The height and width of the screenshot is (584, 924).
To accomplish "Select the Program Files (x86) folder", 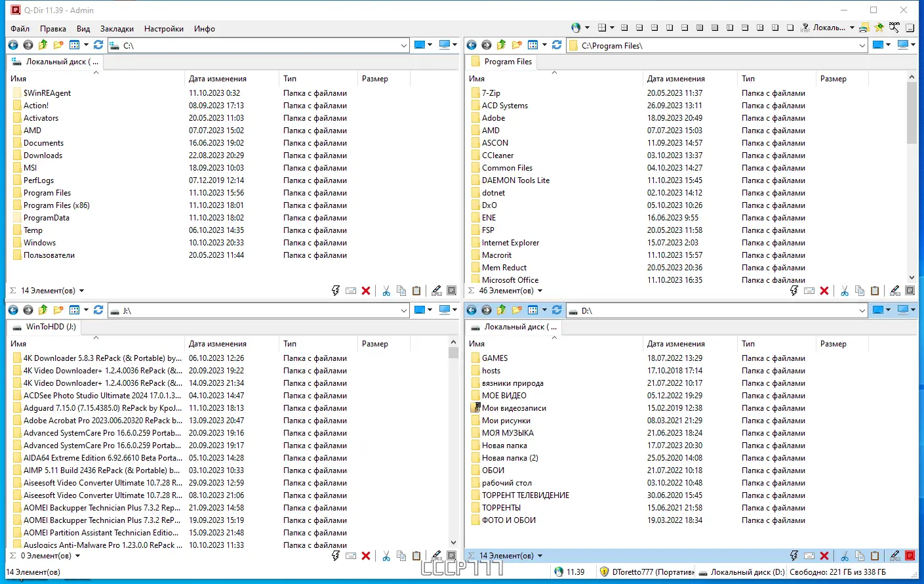I will coord(56,205).
